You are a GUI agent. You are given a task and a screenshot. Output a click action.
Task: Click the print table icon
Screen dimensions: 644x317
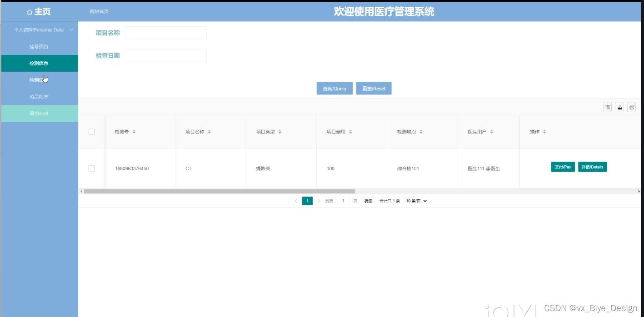click(x=631, y=107)
